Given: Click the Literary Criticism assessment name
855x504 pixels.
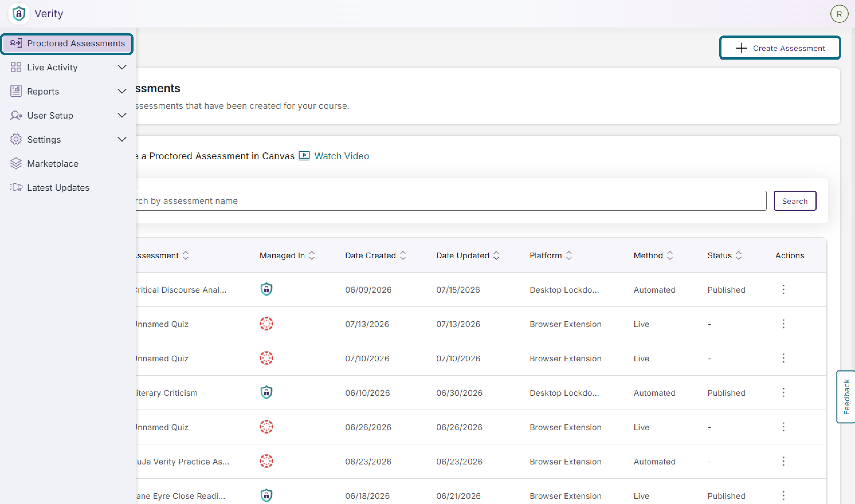Looking at the screenshot, I should pyautogui.click(x=166, y=393).
